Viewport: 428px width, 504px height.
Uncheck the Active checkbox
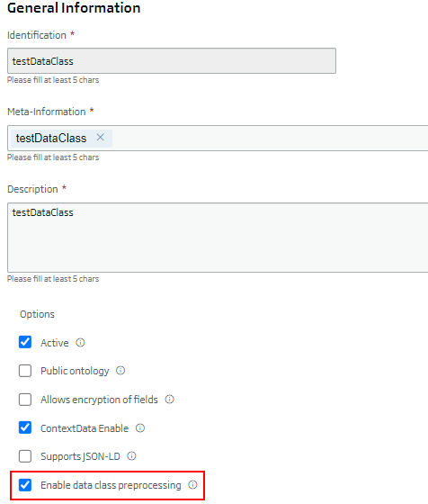[x=25, y=342]
